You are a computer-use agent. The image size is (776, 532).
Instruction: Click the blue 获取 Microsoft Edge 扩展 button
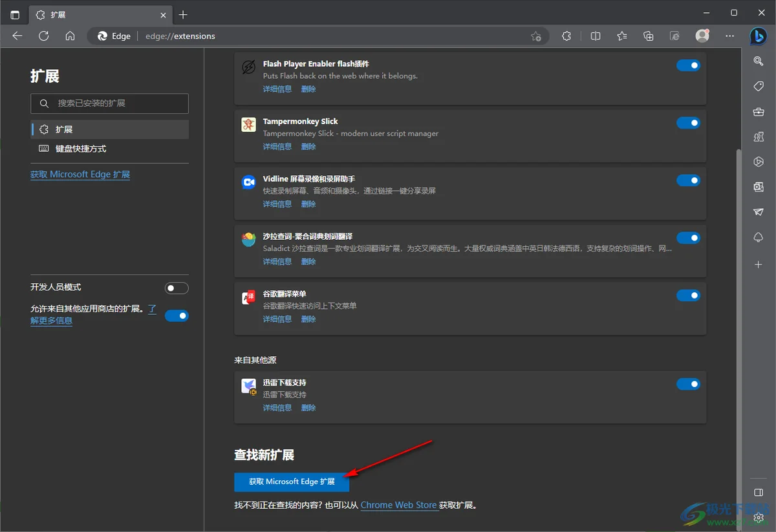[292, 482]
